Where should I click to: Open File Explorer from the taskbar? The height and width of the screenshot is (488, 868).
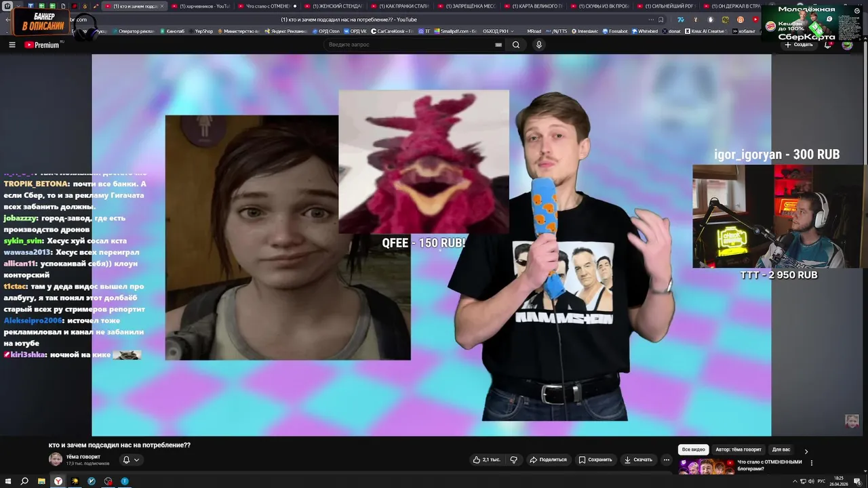(41, 481)
